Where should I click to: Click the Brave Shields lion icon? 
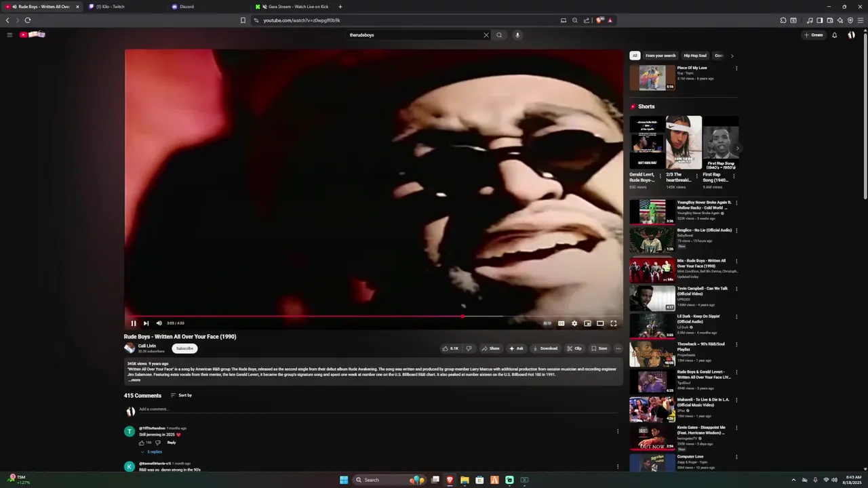tap(599, 20)
